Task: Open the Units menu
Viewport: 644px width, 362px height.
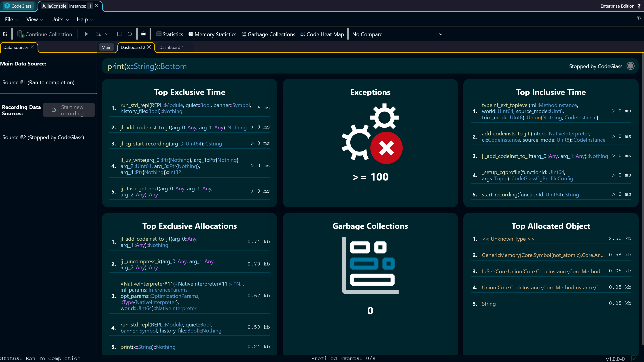Action: point(60,19)
